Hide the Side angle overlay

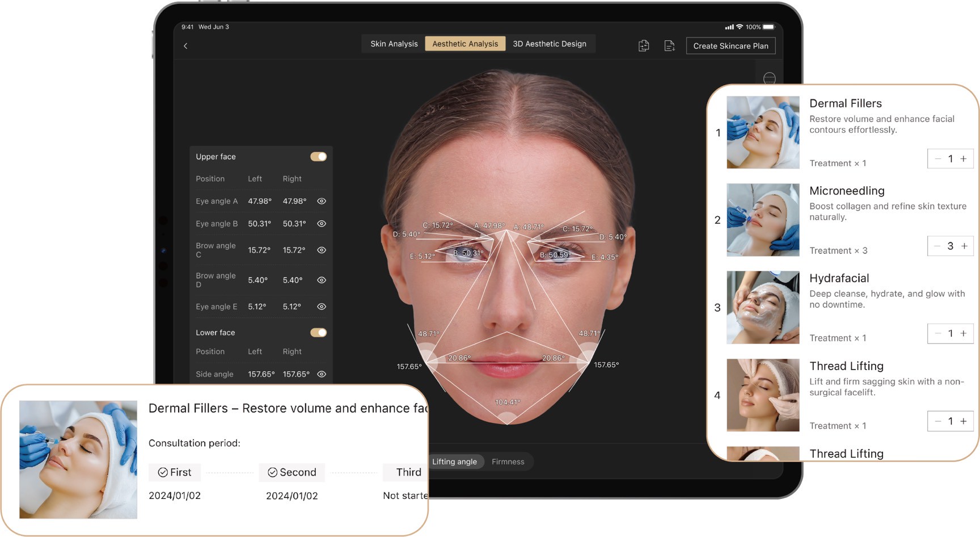322,374
